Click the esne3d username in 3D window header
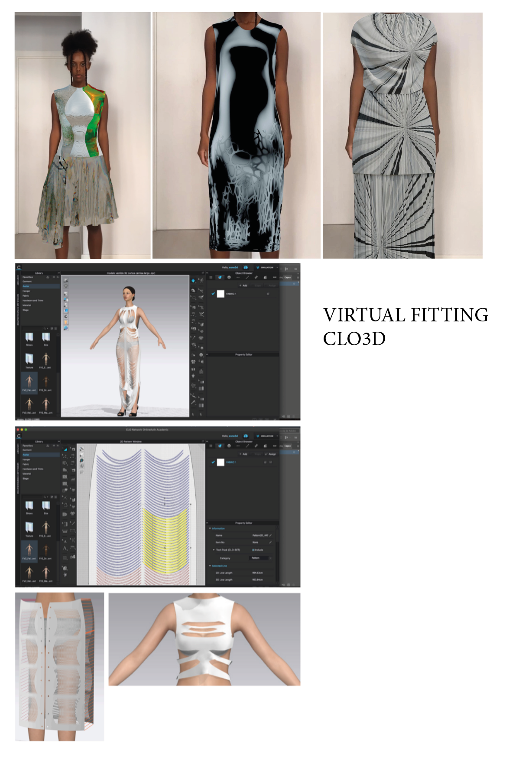The height and width of the screenshot is (758, 532). 234,267
